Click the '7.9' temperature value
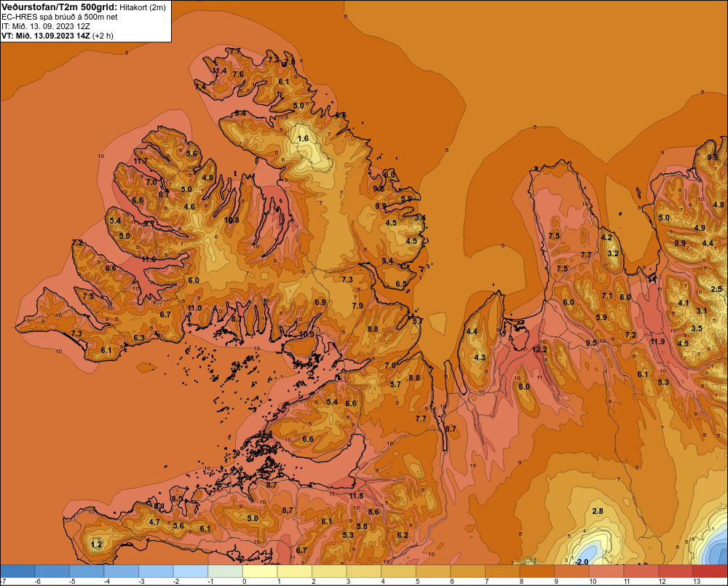Screen dimensions: 728x586 (357, 306)
